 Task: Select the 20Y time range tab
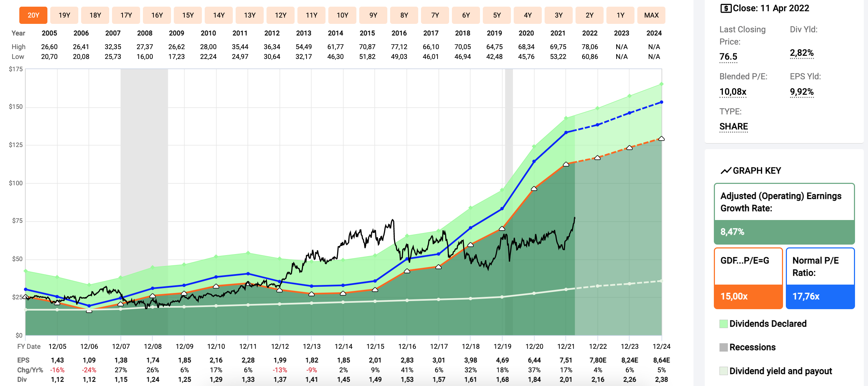pyautogui.click(x=33, y=15)
